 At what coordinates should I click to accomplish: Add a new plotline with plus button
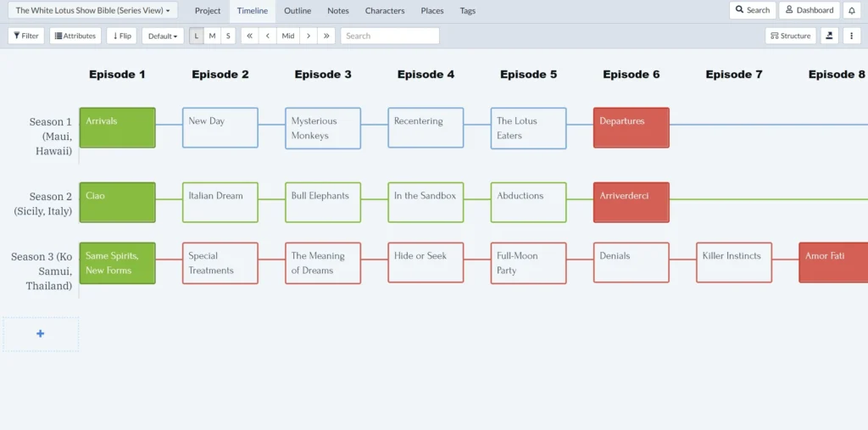click(x=41, y=334)
